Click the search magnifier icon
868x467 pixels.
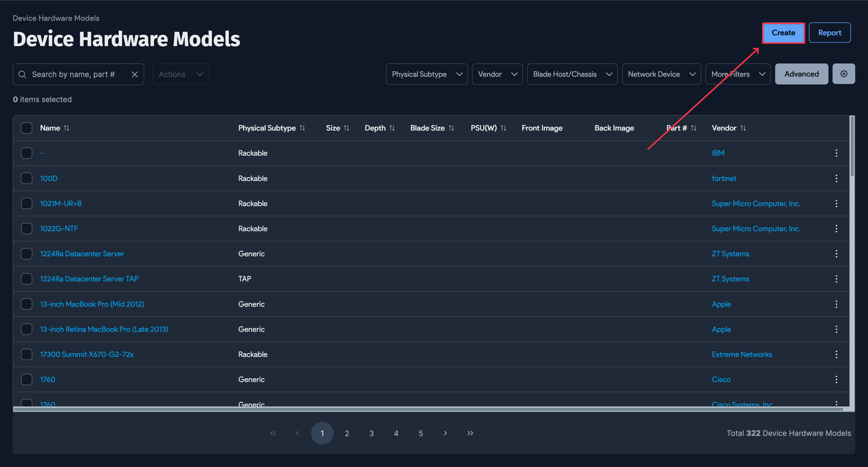tap(22, 74)
